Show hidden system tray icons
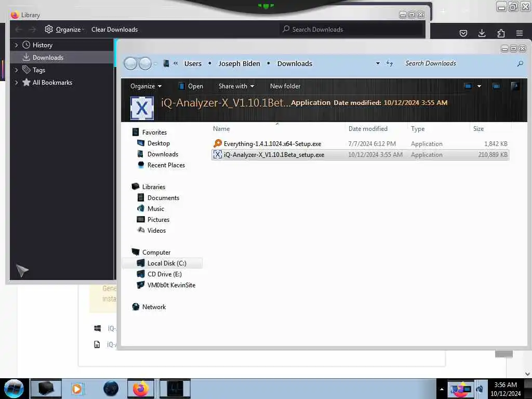Image resolution: width=532 pixels, height=399 pixels. tap(442, 389)
